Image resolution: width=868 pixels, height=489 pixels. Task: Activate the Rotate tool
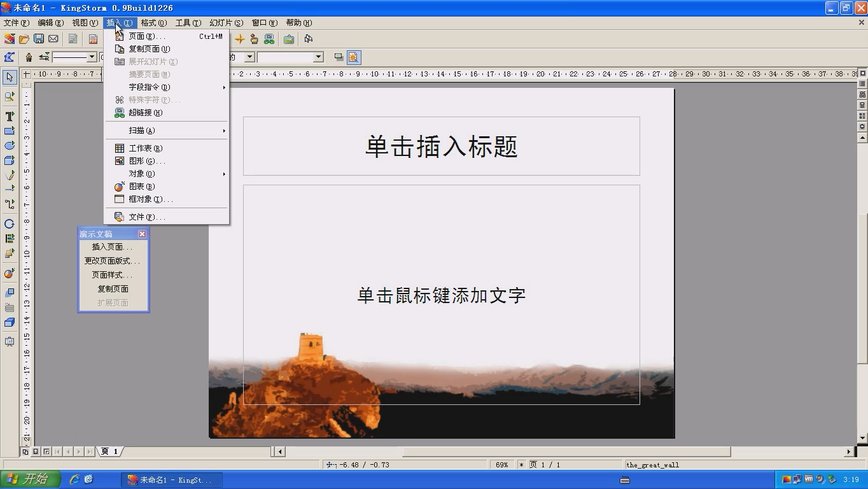tap(10, 223)
